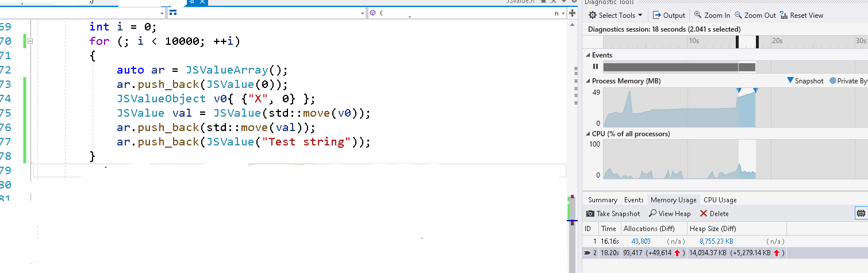Click the 20s tick on timeline ruler
This screenshot has width=868, height=273.
pyautogui.click(x=777, y=41)
